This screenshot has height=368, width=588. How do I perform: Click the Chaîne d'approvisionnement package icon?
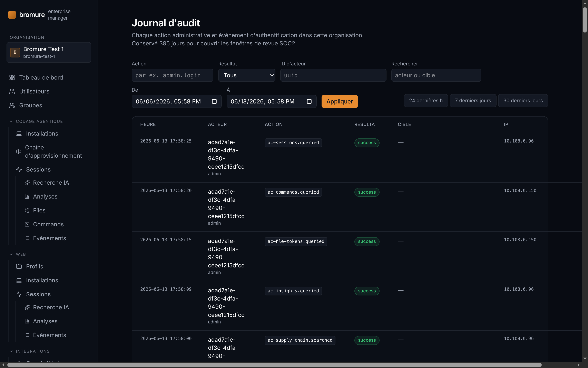[18, 151]
